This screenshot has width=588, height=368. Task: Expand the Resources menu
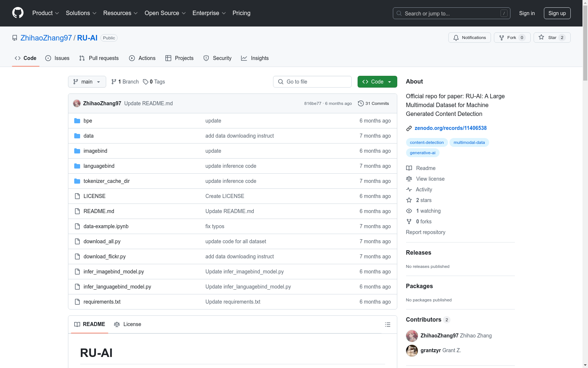point(121,13)
